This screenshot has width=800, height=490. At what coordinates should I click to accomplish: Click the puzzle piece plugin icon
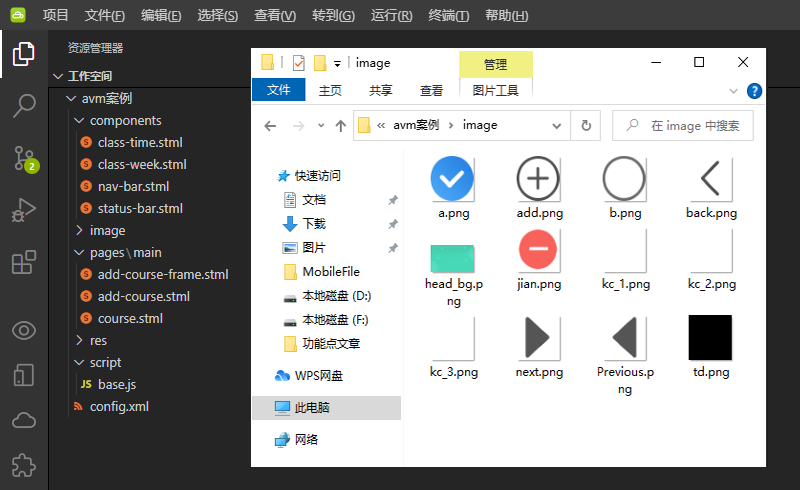23,465
